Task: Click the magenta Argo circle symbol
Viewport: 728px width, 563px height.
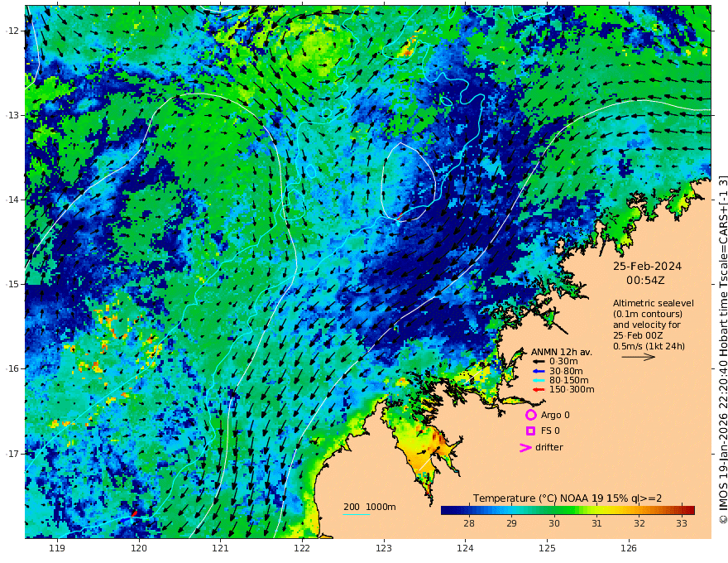Action: [x=530, y=415]
